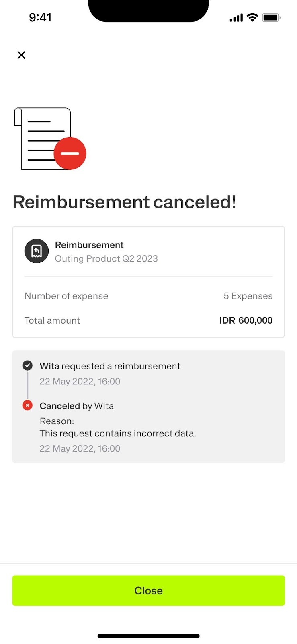Tap the battery status icon

point(271,17)
